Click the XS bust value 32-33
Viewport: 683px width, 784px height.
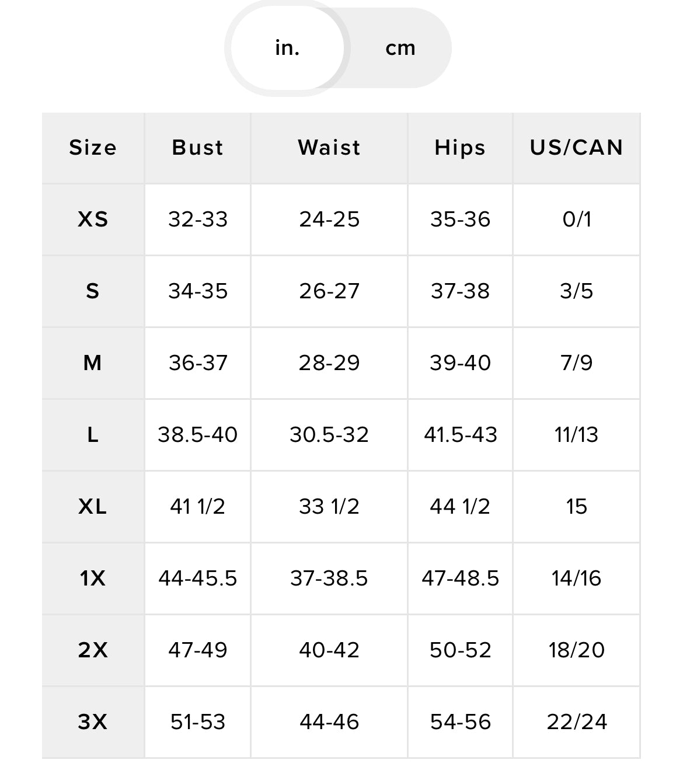click(x=198, y=219)
